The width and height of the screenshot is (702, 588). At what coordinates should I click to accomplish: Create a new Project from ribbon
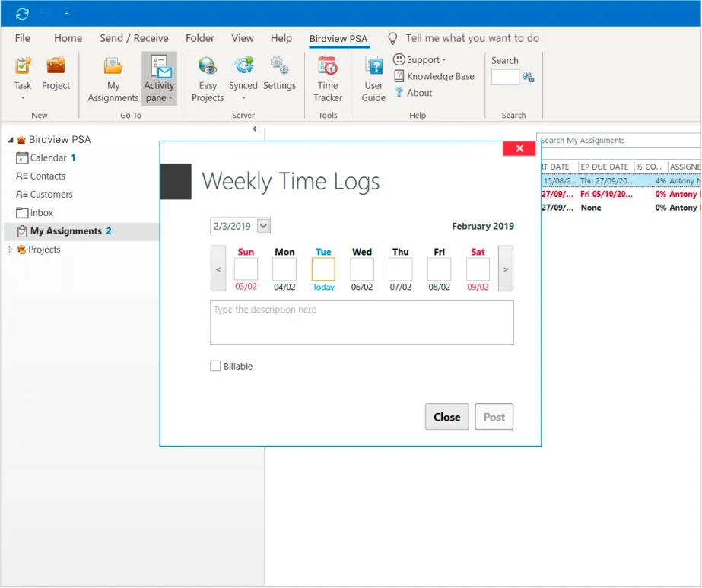click(x=56, y=74)
